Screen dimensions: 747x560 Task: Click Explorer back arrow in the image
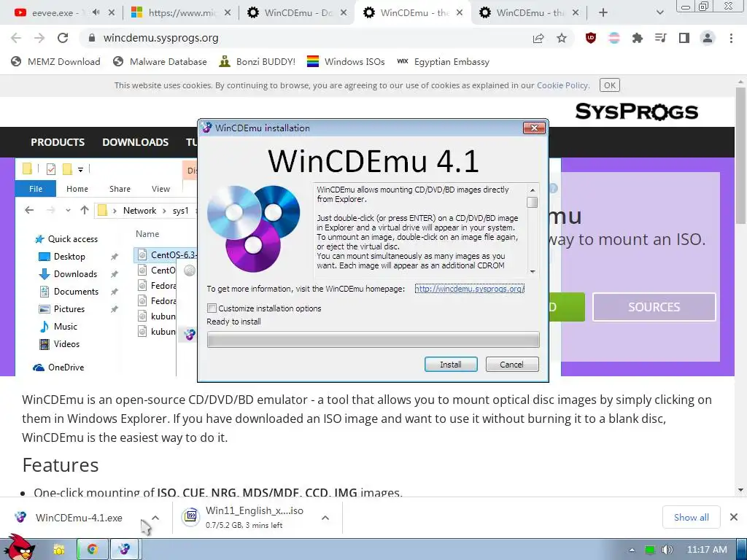click(x=29, y=210)
